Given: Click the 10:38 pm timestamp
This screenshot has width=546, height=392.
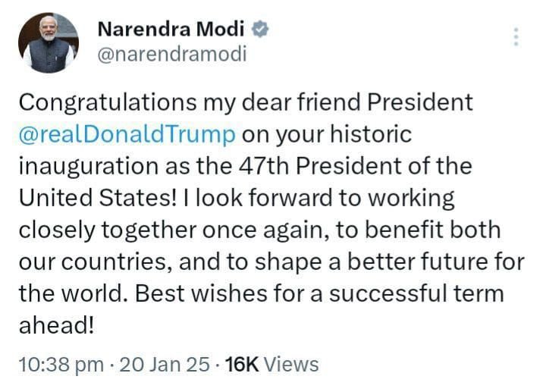Looking at the screenshot, I should [60, 364].
